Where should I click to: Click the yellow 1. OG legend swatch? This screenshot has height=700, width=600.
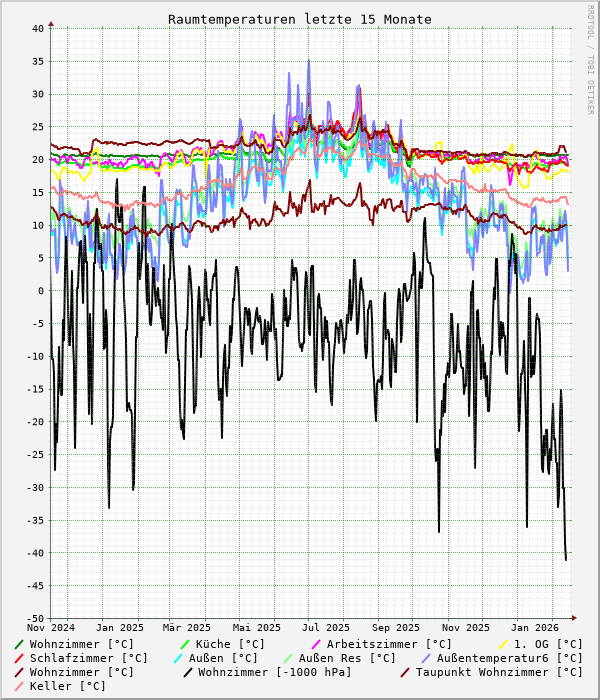(x=503, y=644)
